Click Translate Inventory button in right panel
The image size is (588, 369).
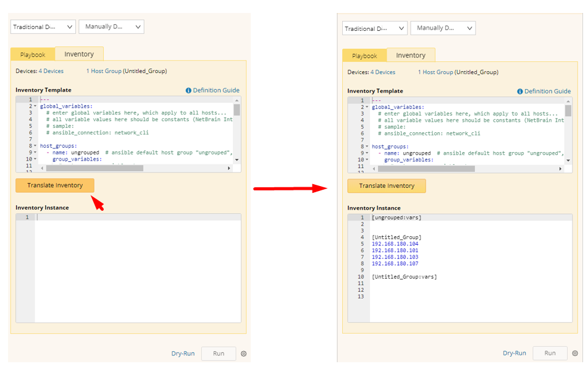pos(387,186)
